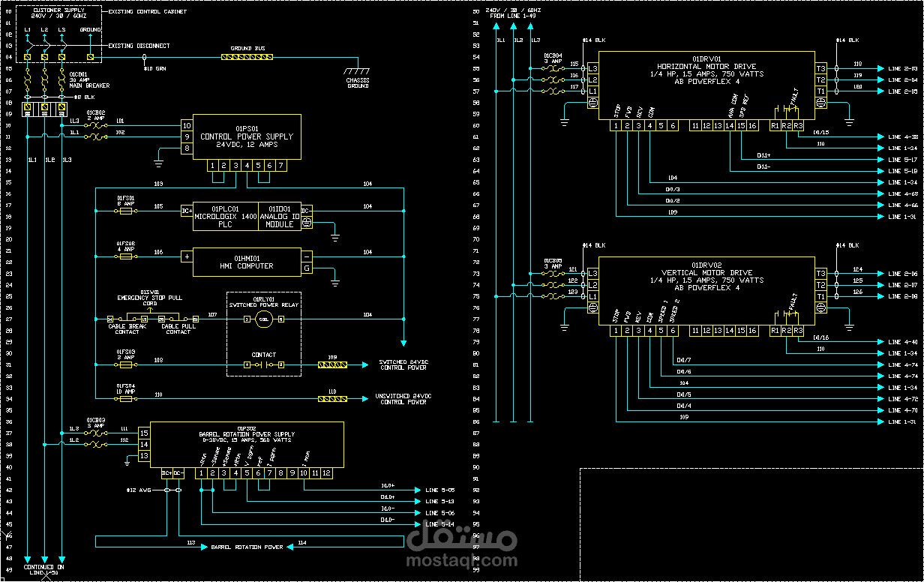924x582 pixels.
Task: Click the 01CB02 2 AMP breaker label
Action: click(95, 115)
